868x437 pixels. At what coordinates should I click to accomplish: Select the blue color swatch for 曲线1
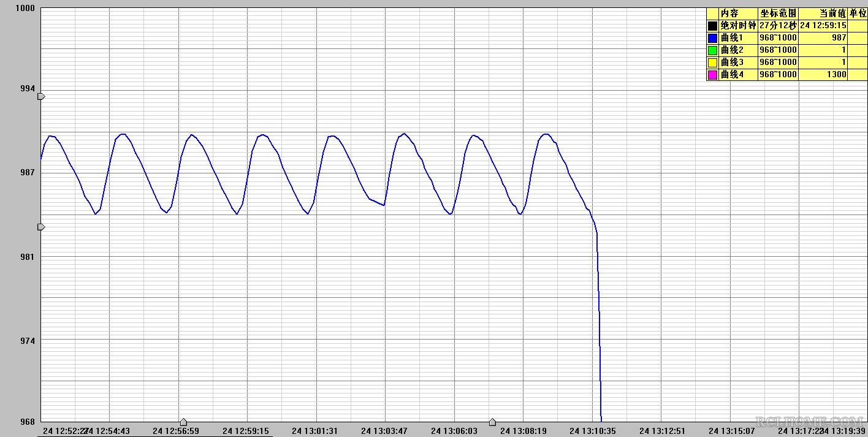712,38
